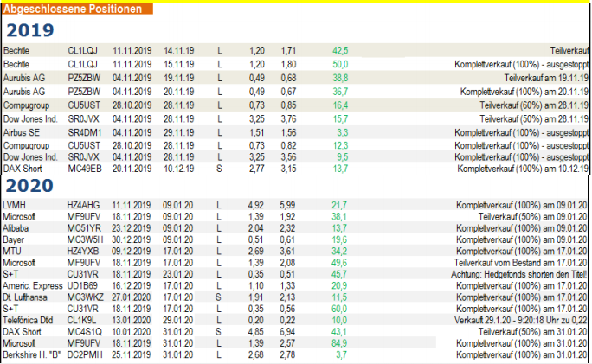The width and height of the screenshot is (592, 364).
Task: Select the 'Berkshire H. "B"' cell
Action: (x=31, y=355)
